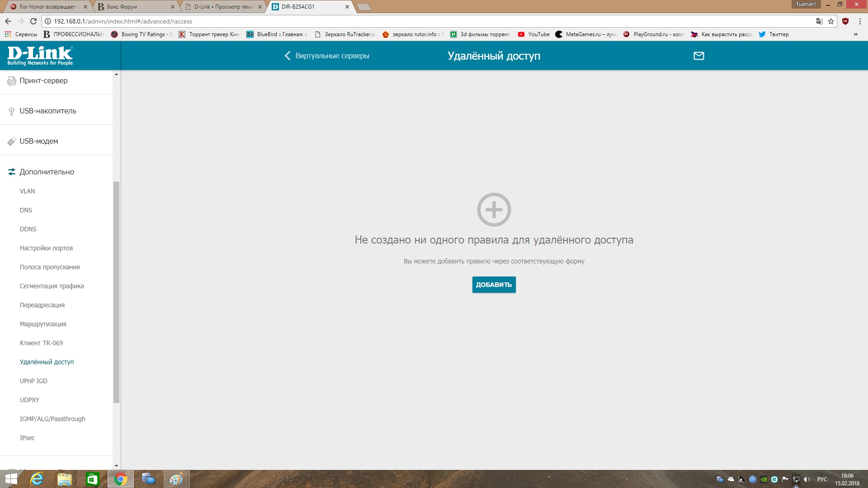Open Принт-сервер printer menu item
This screenshot has width=868, height=488.
(43, 80)
